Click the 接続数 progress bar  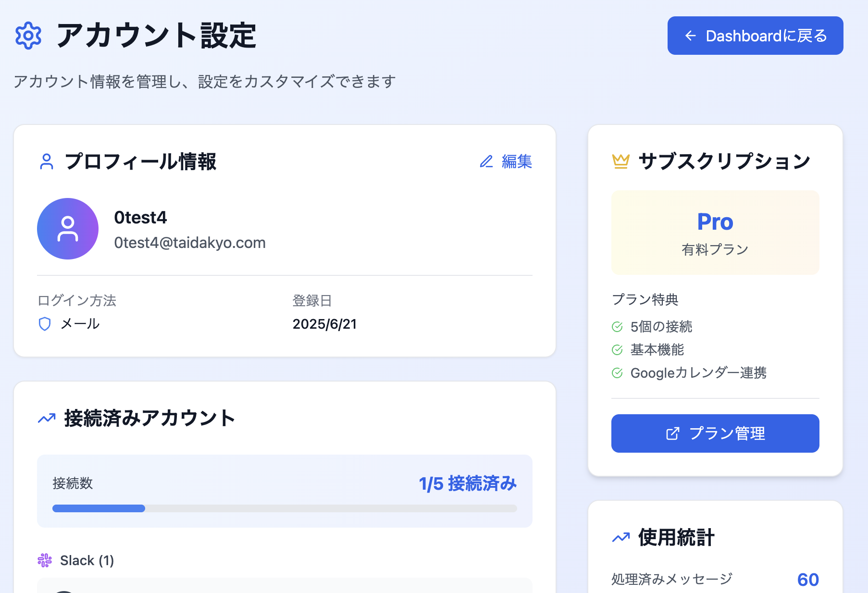(285, 508)
